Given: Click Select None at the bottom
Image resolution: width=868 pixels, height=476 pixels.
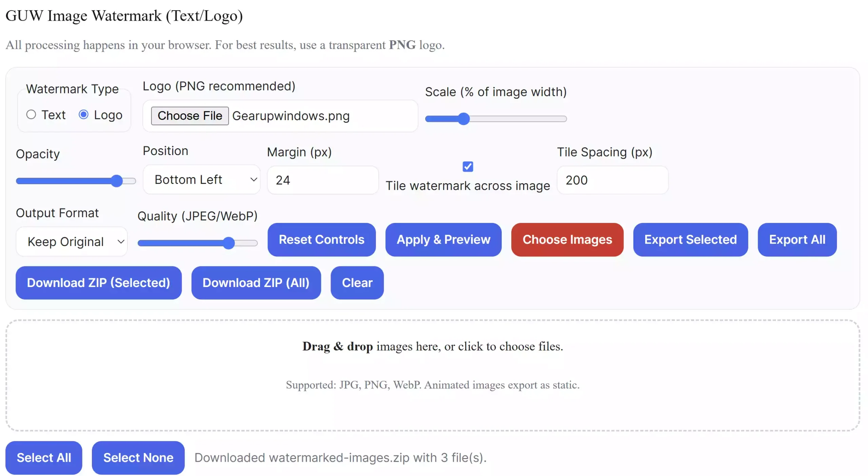Looking at the screenshot, I should click(138, 457).
